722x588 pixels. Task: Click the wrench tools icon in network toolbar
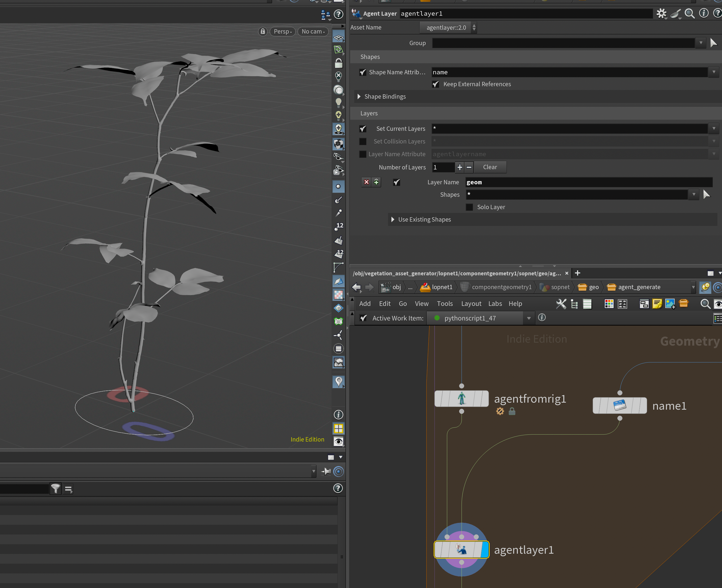tap(561, 304)
